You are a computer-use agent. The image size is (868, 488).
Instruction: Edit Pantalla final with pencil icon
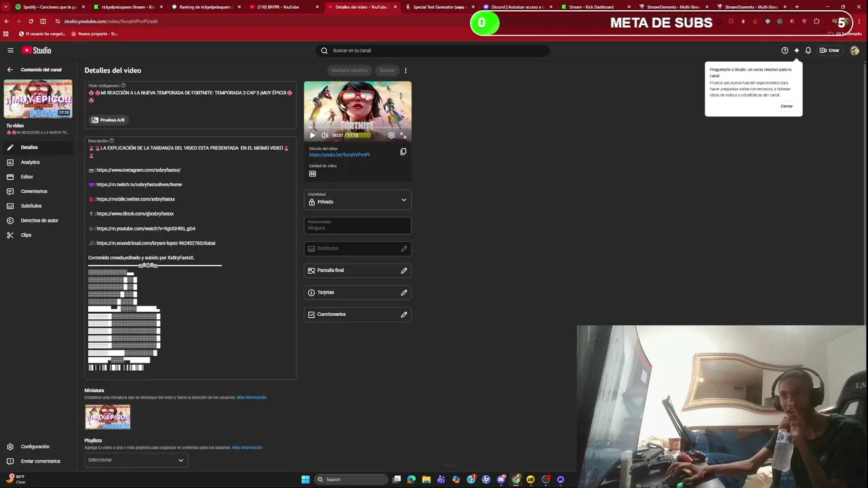(x=404, y=270)
